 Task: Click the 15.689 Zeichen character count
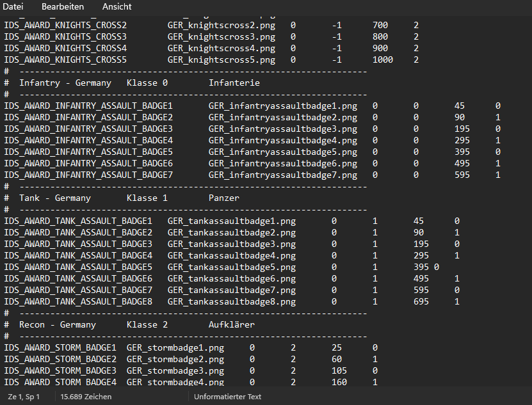[x=86, y=397]
